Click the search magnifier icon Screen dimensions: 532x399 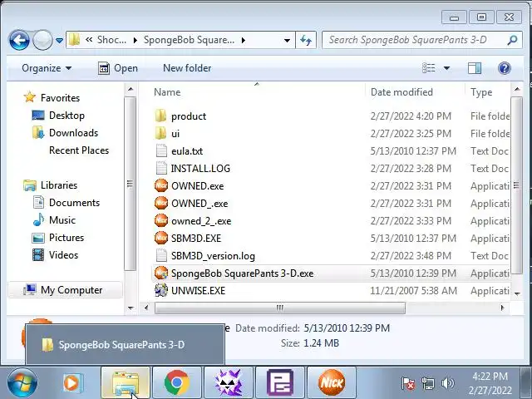(x=512, y=40)
